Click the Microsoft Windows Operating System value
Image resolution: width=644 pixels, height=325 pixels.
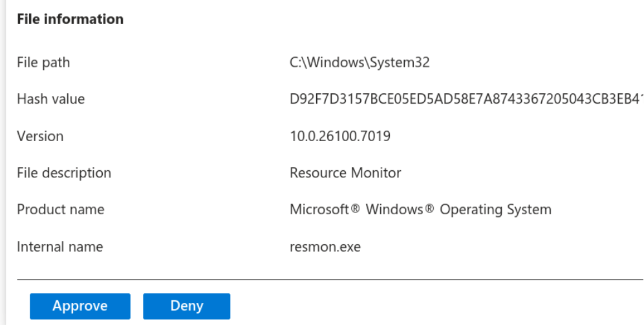[420, 210]
